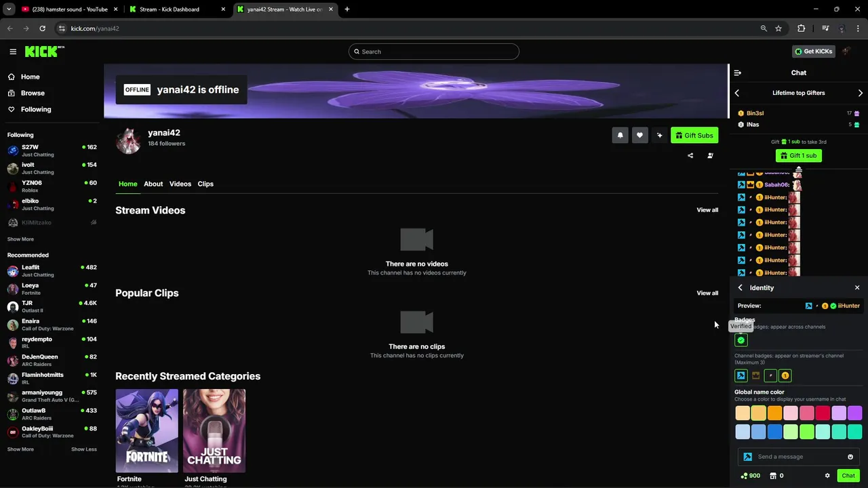868x488 pixels.
Task: Switch to the Videos tab
Action: [x=180, y=184]
